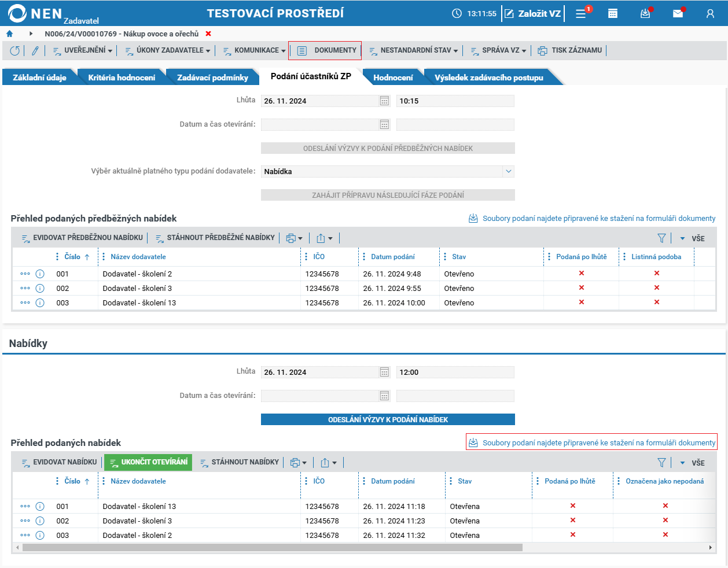Sort Nabídky table by Datum podání column
728x568 pixels.
click(393, 481)
